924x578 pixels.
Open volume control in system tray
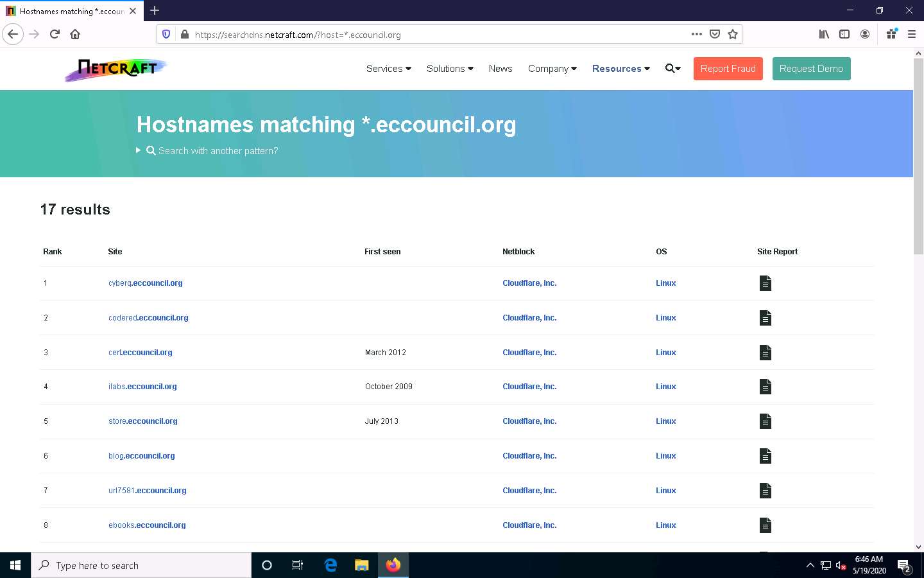(841, 566)
